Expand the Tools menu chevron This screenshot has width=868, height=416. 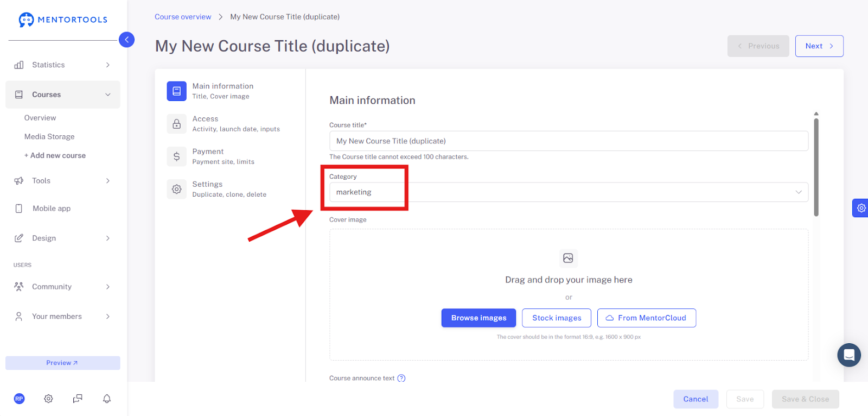coord(108,181)
